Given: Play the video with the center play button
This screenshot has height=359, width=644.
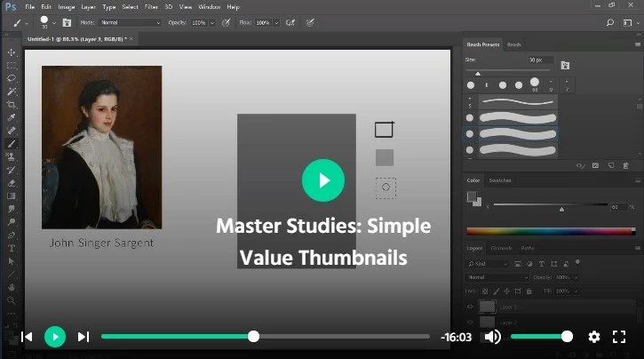Looking at the screenshot, I should tap(323, 180).
